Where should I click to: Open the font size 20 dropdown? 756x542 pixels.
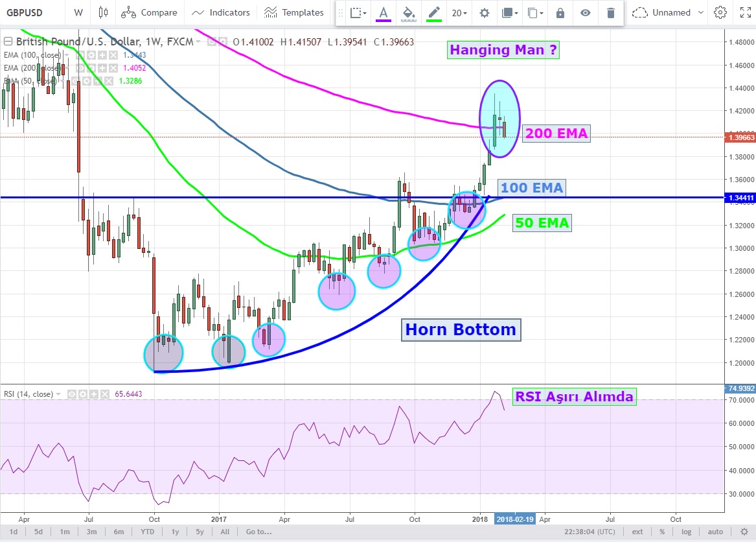tap(460, 13)
